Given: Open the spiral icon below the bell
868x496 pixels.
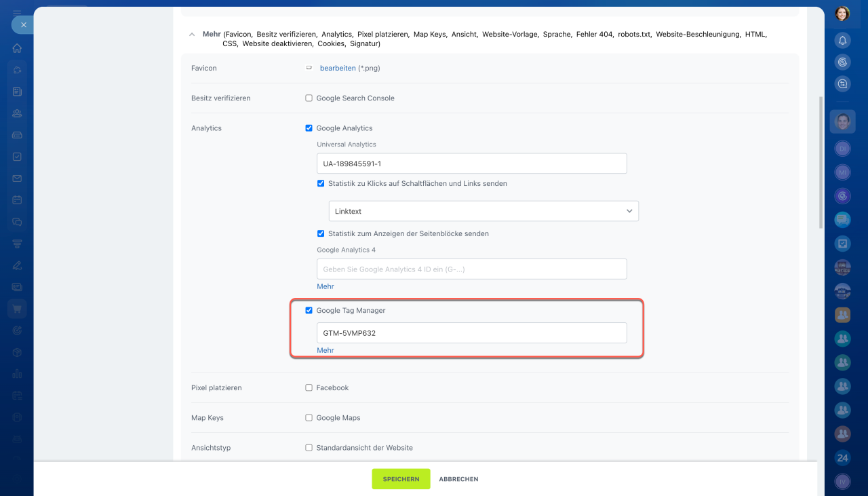Looking at the screenshot, I should pyautogui.click(x=842, y=62).
